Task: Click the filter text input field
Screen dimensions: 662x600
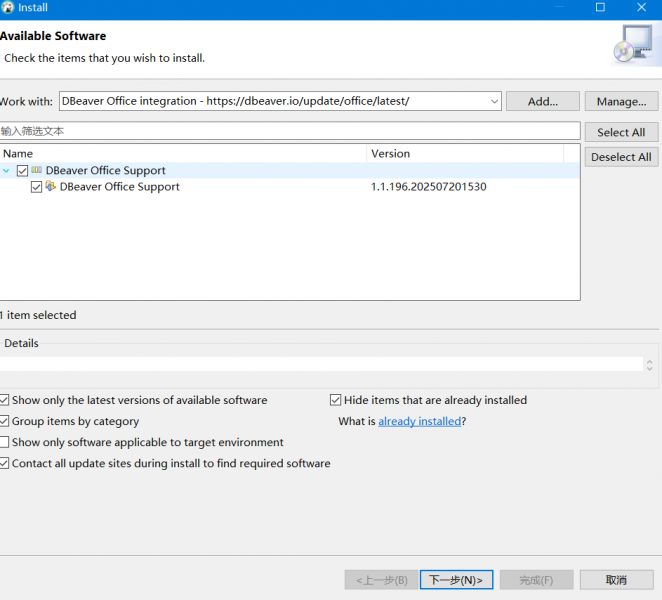Action: pyautogui.click(x=290, y=131)
